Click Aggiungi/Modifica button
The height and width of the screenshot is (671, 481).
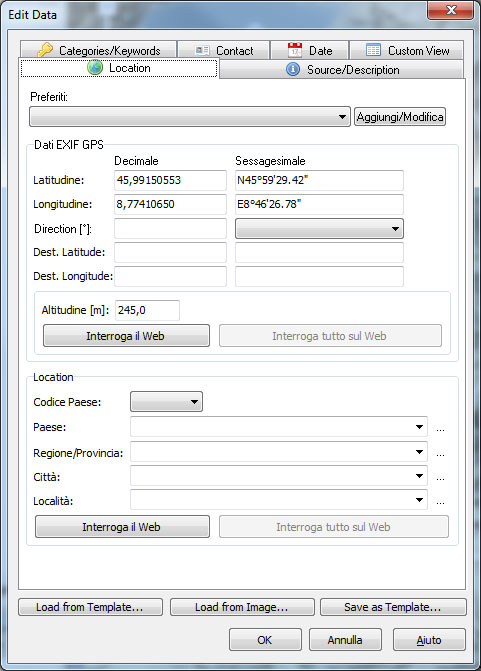(400, 117)
